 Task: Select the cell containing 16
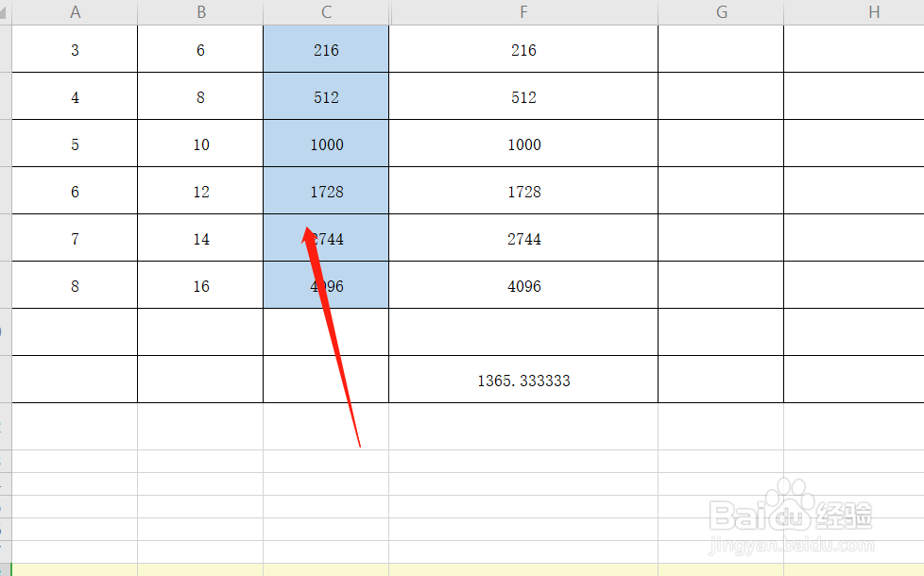(x=200, y=285)
